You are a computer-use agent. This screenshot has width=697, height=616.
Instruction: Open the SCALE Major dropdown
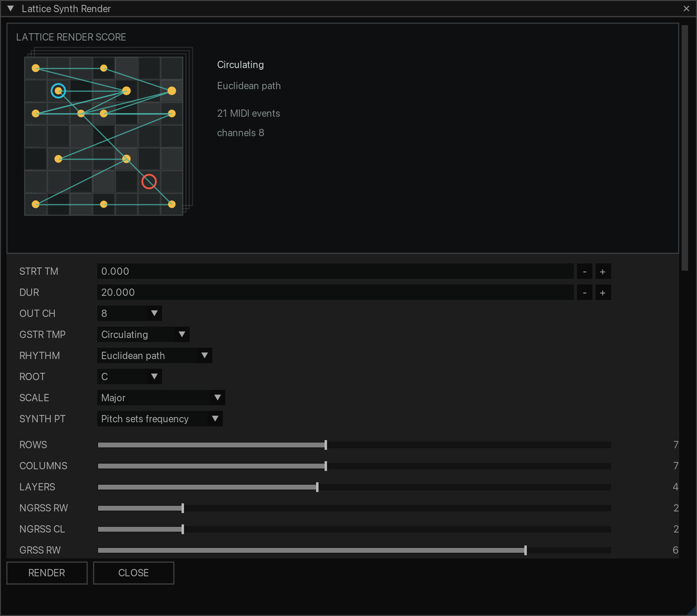(161, 398)
